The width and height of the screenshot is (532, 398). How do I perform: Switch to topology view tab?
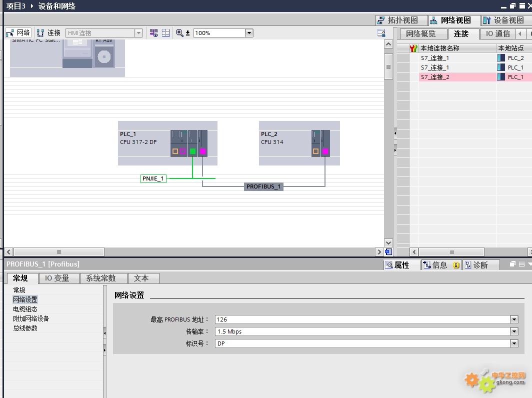pos(400,20)
